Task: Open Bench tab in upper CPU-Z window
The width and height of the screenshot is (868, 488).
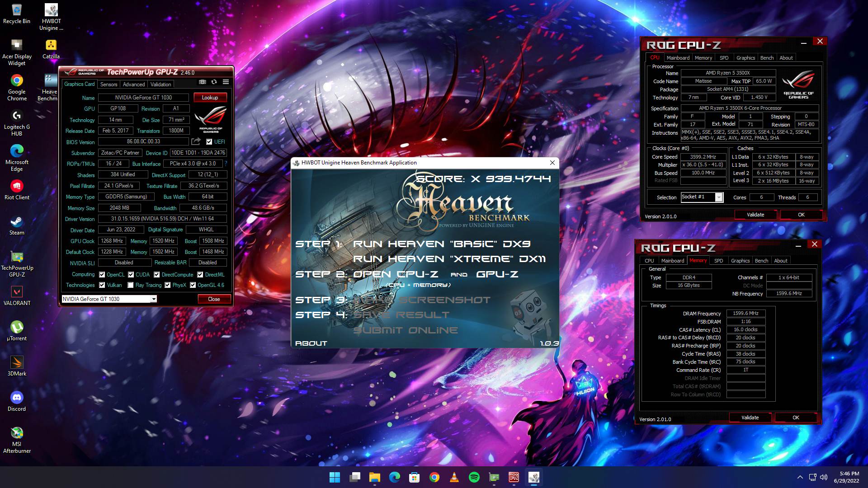Action: [767, 58]
